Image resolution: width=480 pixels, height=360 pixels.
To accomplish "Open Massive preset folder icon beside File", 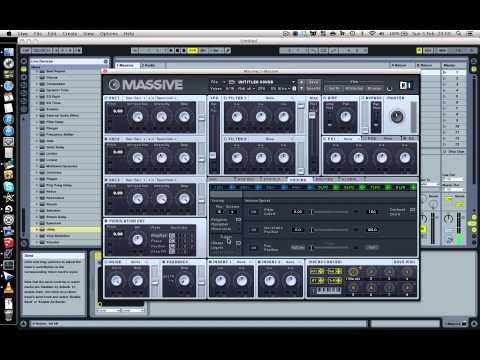I will coord(232,82).
